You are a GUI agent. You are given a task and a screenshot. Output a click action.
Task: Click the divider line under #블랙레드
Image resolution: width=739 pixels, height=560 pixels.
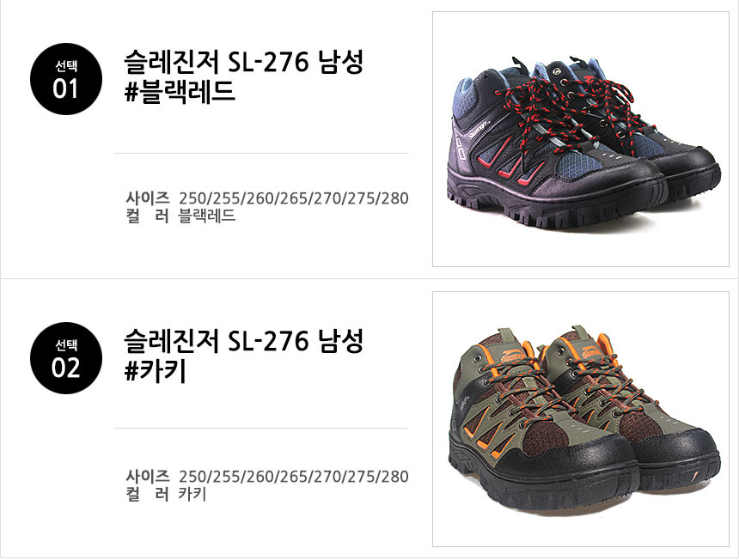261,153
